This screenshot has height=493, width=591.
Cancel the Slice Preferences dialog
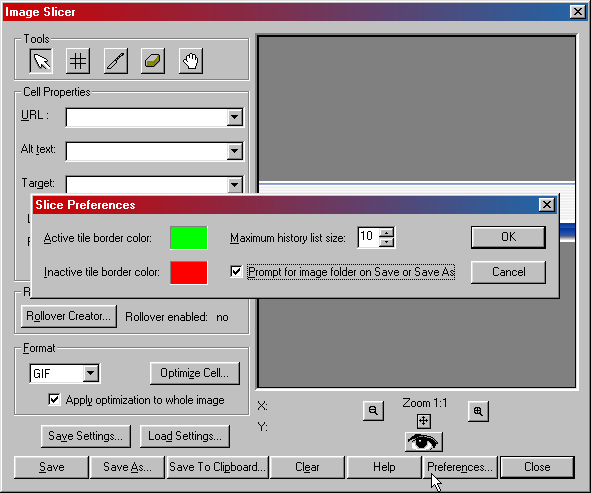pyautogui.click(x=508, y=272)
